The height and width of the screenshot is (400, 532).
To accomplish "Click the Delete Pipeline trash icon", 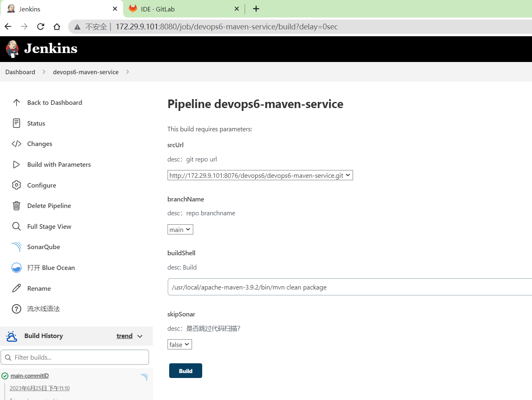I will (x=16, y=206).
